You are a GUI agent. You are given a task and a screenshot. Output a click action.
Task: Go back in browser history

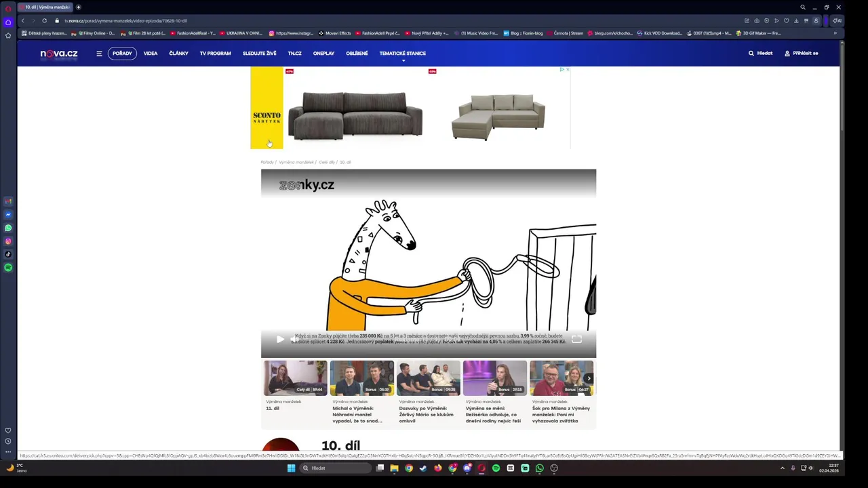coord(22,21)
